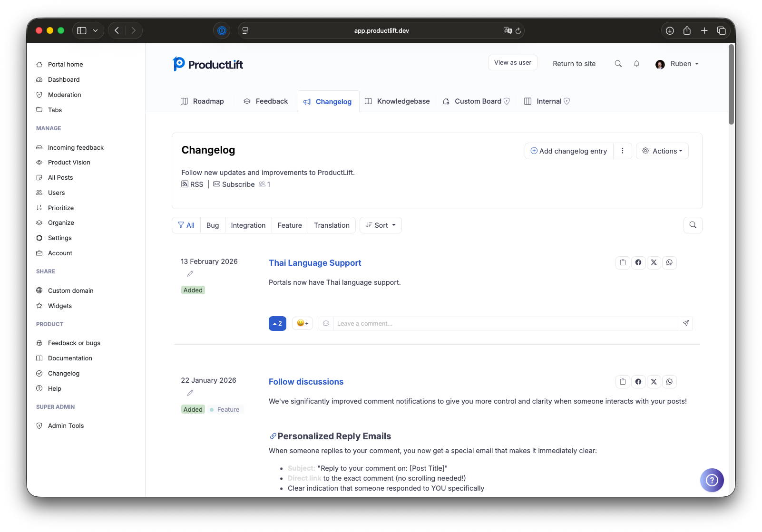Share Follow discussions on WhatsApp
Viewport: 762px width, 532px height.
670,382
